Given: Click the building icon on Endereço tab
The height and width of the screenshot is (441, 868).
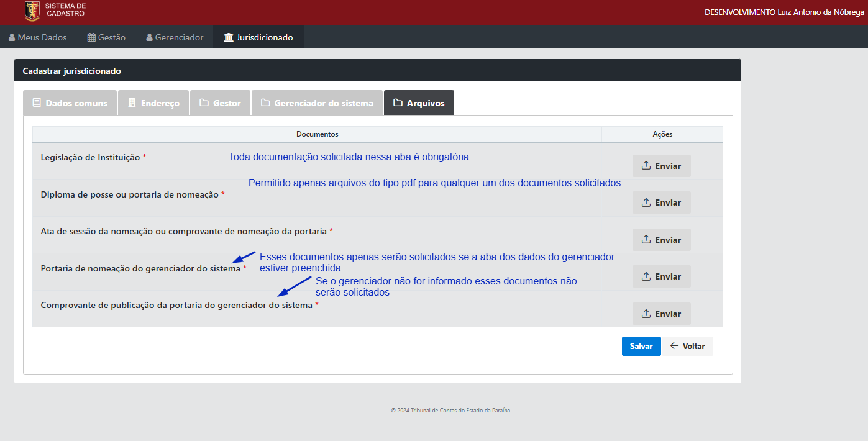Looking at the screenshot, I should tap(132, 103).
